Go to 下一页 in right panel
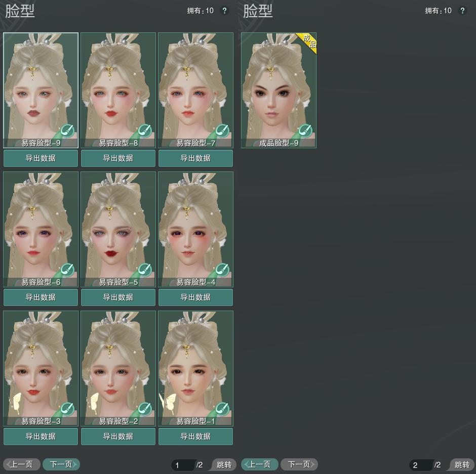The width and height of the screenshot is (476, 474). point(299,464)
